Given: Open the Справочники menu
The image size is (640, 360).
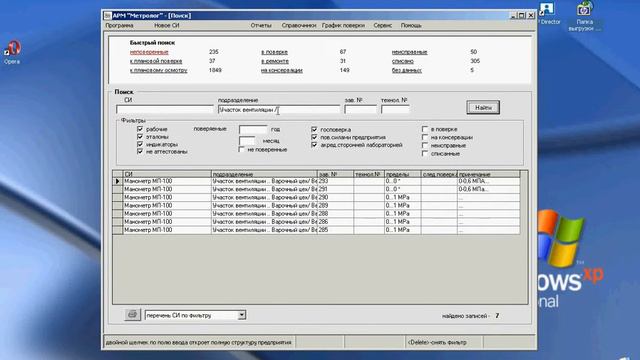Looking at the screenshot, I should [299, 25].
